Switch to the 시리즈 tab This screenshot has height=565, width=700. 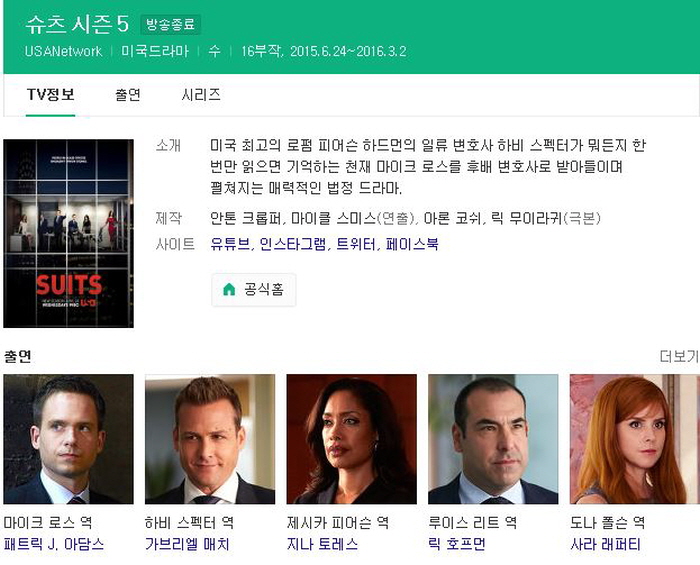[x=201, y=95]
